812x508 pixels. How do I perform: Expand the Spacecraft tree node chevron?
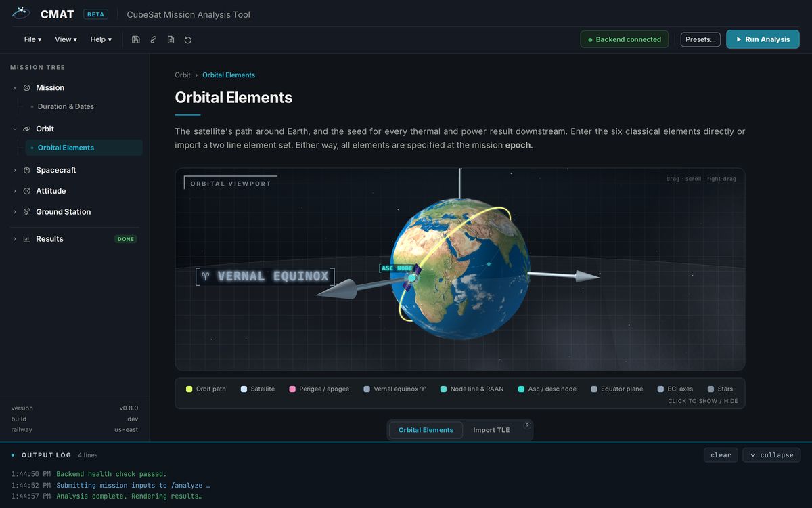click(15, 170)
